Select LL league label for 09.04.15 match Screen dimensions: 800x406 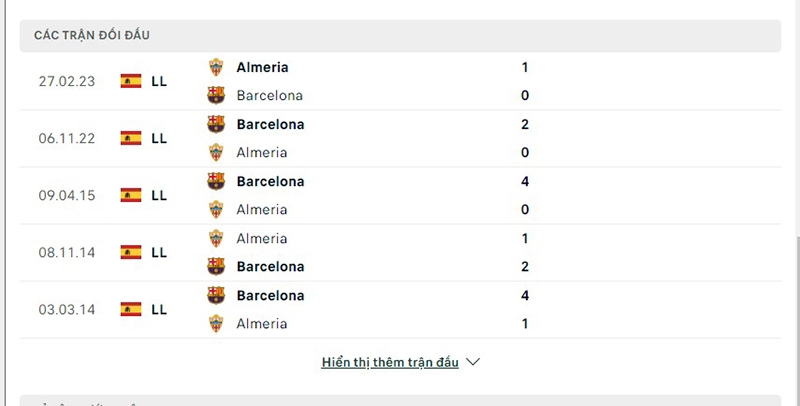(x=159, y=195)
